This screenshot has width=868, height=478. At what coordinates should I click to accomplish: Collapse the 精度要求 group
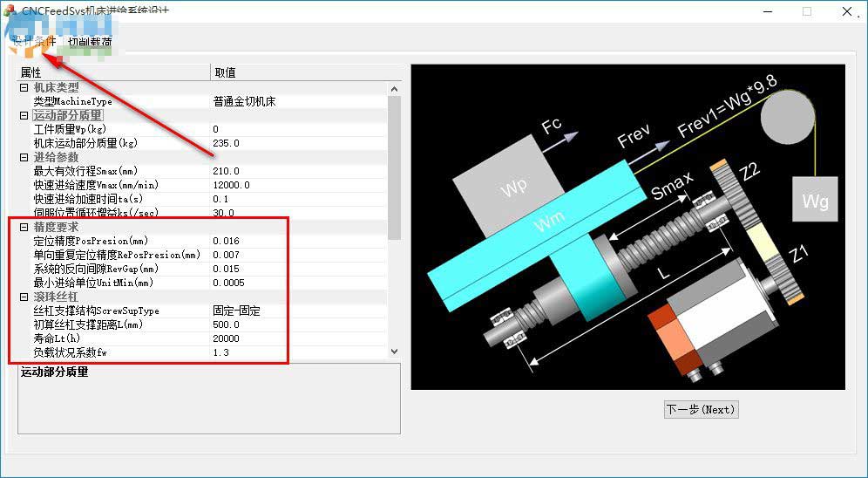[24, 227]
